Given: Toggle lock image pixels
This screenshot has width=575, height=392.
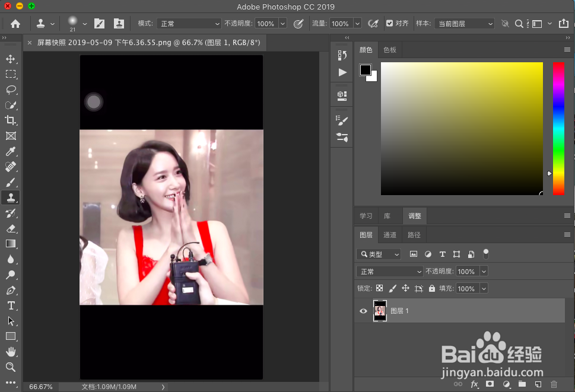Looking at the screenshot, I should pos(392,288).
